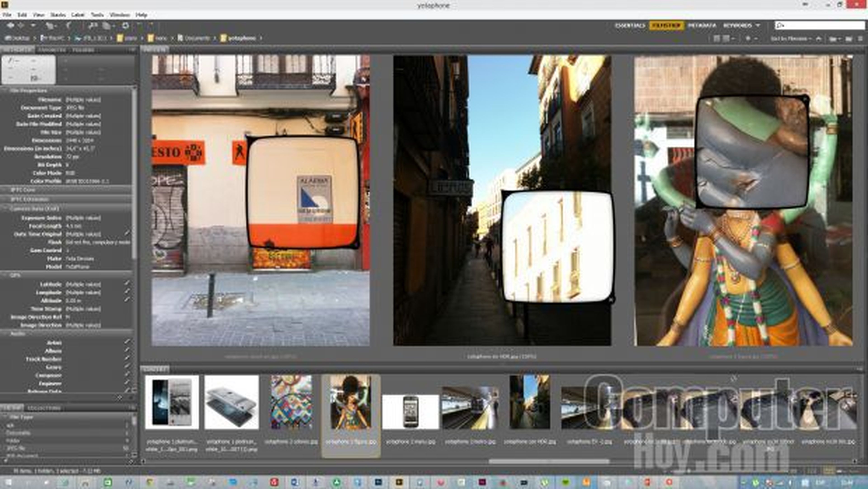Open the Edit menu
The width and height of the screenshot is (868, 489).
click(22, 15)
